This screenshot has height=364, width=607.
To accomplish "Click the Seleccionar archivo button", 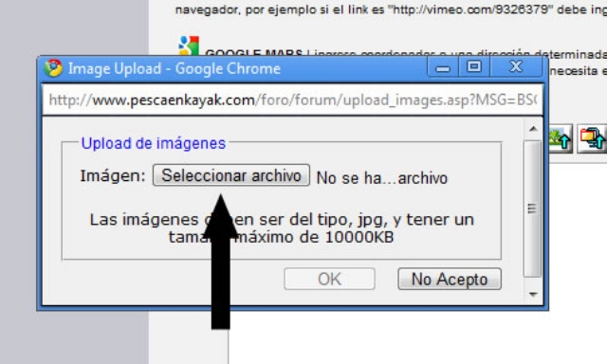I will click(231, 175).
